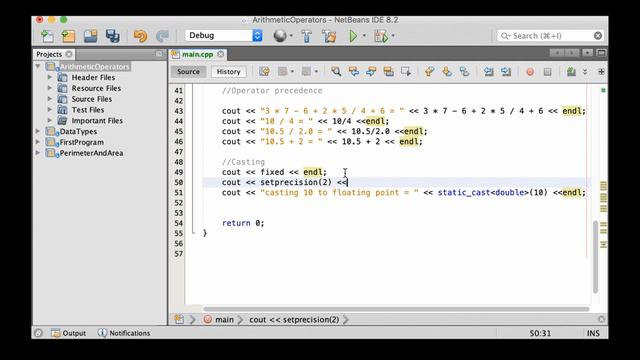Expand the Header Files folder
Image resolution: width=640 pixels, height=360 pixels.
[x=50, y=77]
